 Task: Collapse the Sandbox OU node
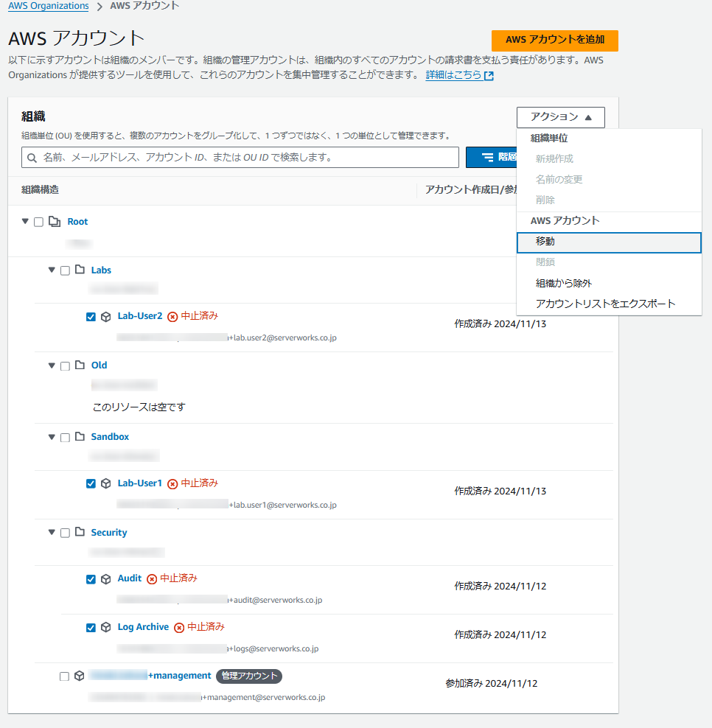[x=52, y=437]
